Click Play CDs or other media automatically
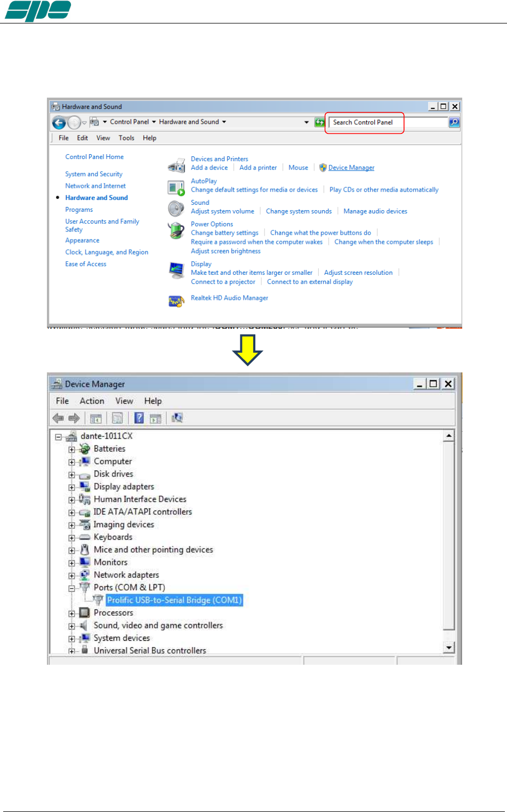Image resolution: width=507 pixels, height=812 pixels. tap(384, 190)
